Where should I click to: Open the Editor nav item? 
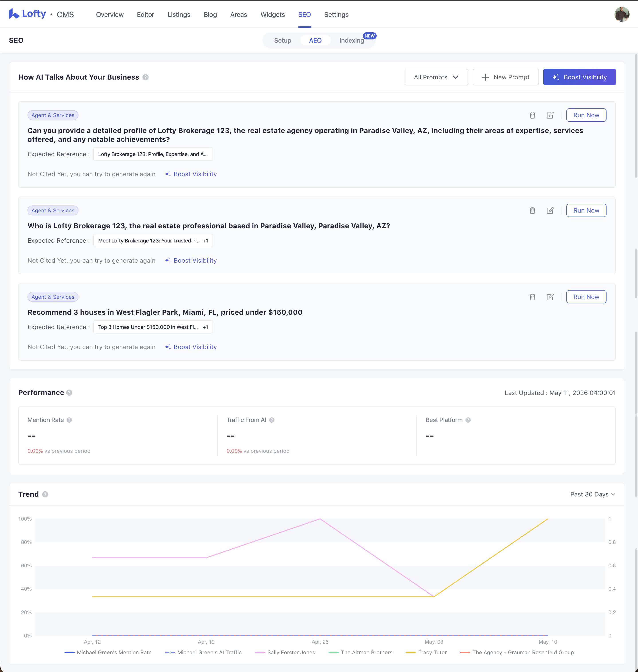[x=145, y=15]
